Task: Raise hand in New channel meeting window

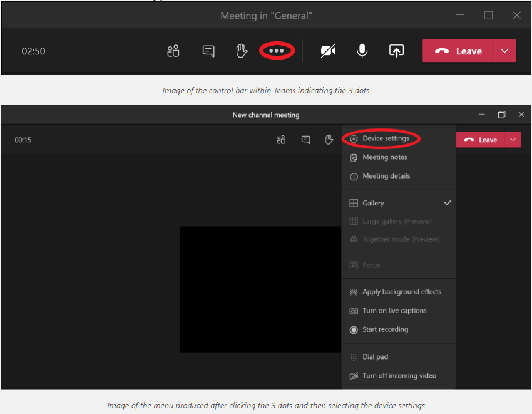Action: (329, 140)
